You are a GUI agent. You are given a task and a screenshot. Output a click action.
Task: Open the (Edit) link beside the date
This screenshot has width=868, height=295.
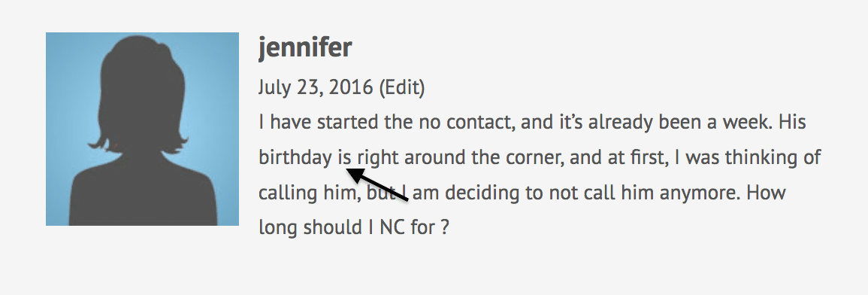[x=402, y=87]
